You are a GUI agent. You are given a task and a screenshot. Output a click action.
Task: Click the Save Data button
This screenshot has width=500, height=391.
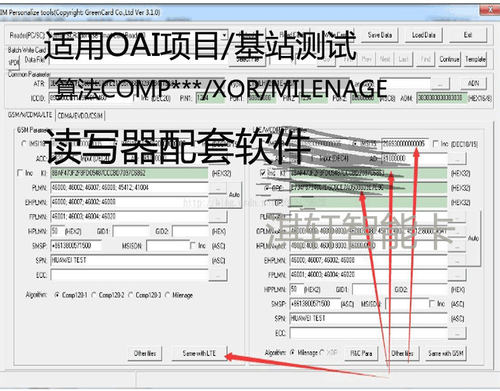click(380, 35)
